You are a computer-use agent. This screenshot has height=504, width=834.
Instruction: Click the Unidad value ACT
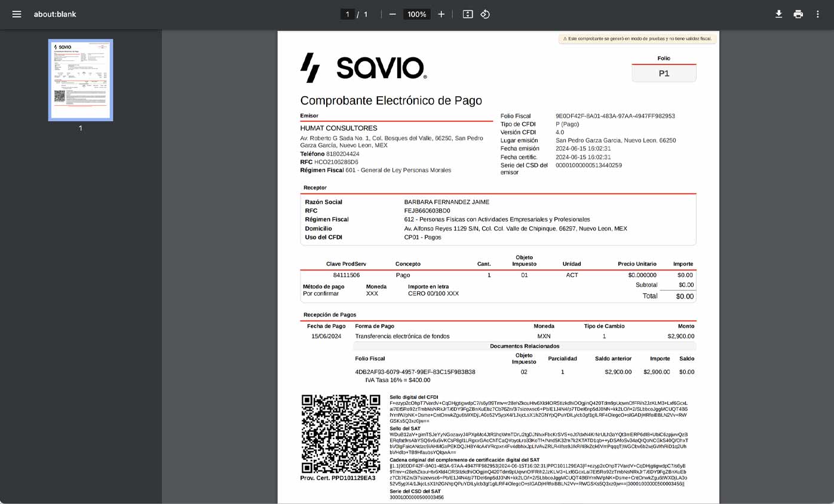[572, 275]
